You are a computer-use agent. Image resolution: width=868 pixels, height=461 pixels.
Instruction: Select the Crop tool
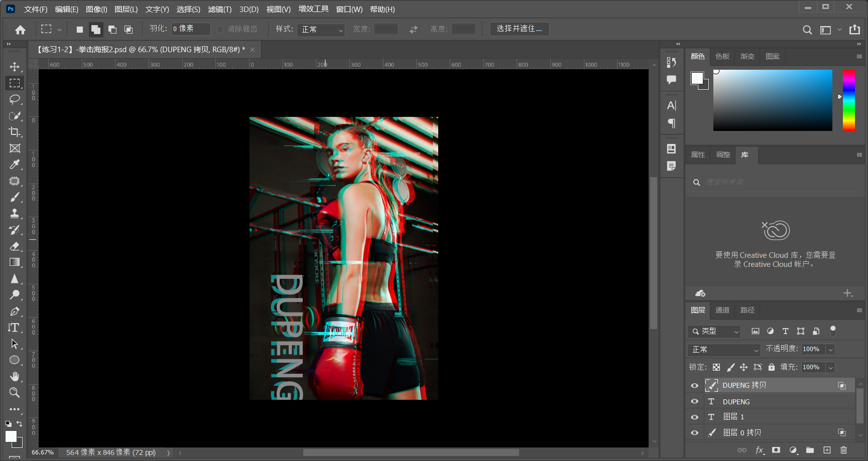(15, 132)
